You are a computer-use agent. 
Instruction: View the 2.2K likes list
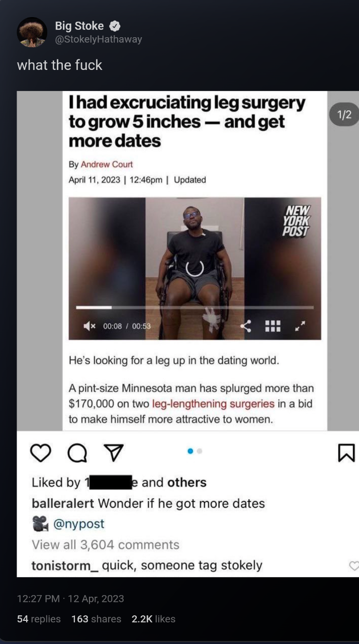(x=153, y=619)
